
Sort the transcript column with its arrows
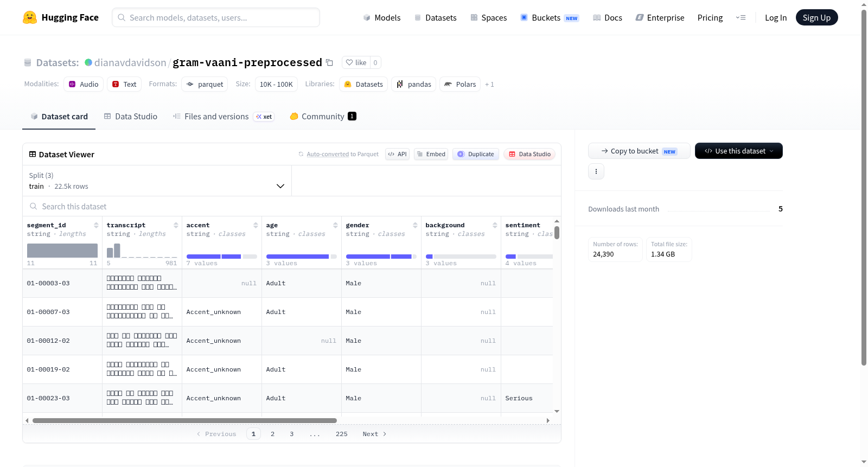pos(176,225)
